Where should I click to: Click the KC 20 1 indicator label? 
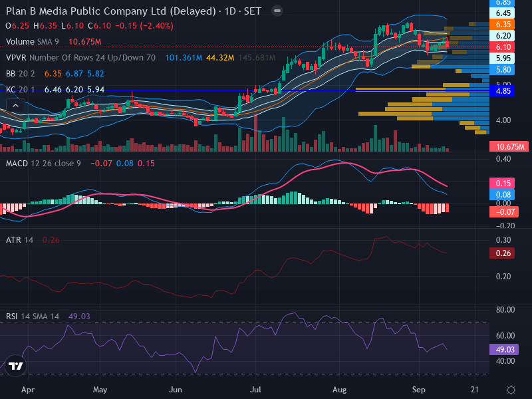point(21,90)
